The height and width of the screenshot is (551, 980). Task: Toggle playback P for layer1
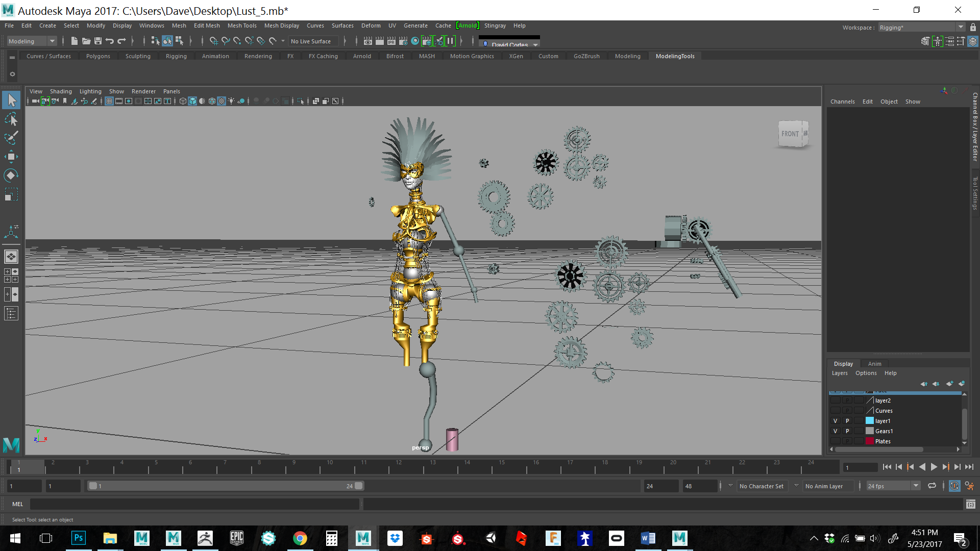(847, 421)
